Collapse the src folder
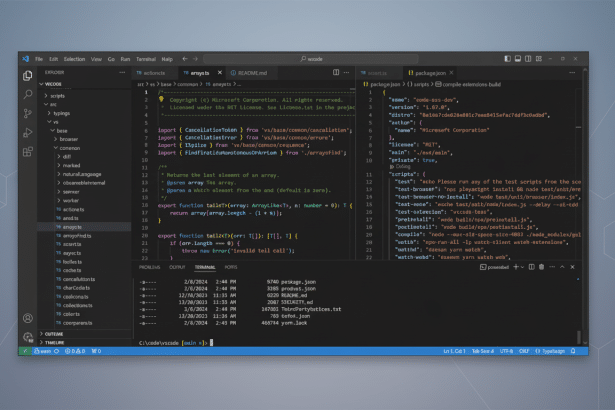 point(46,104)
